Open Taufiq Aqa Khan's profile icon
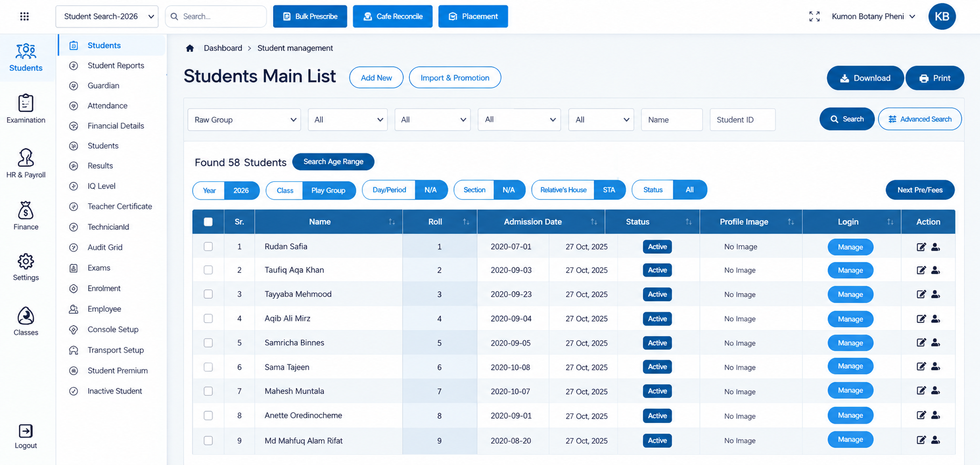 click(935, 270)
